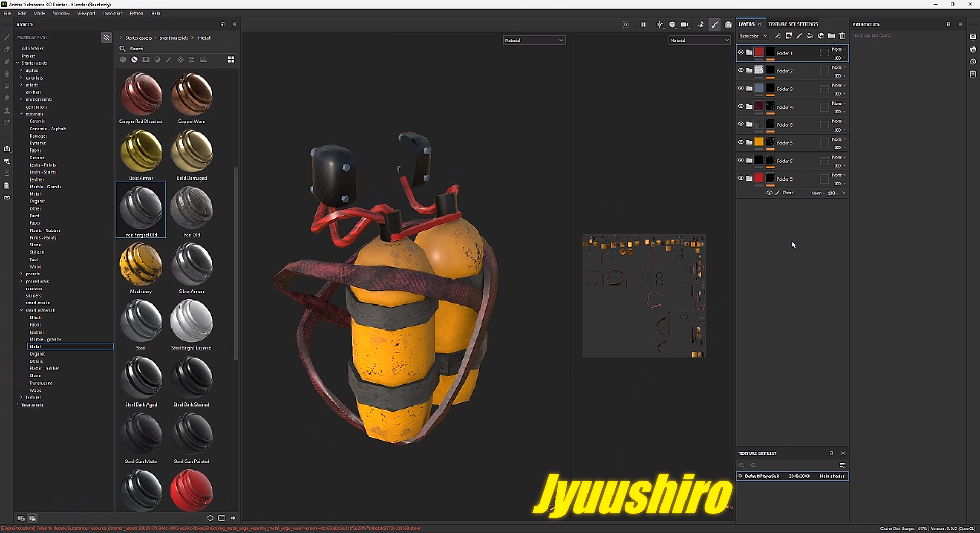Go to Starter assets breadcrumb
The image size is (980, 533).
138,38
